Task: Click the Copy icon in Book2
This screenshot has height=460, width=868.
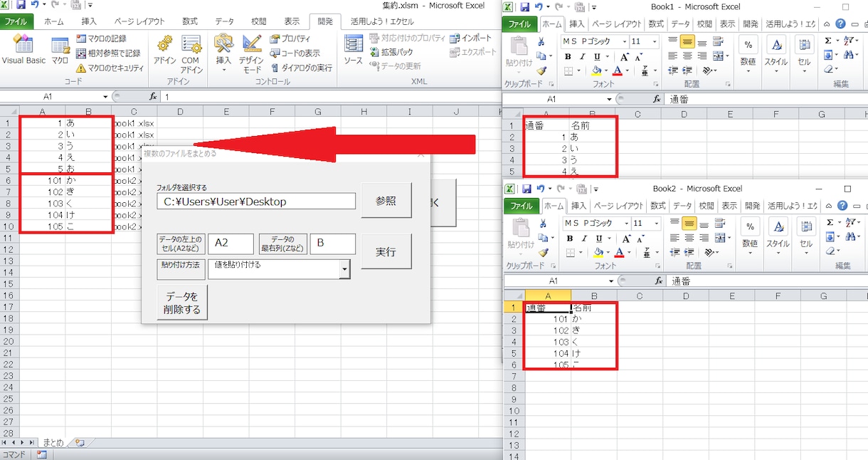Action: (541, 237)
